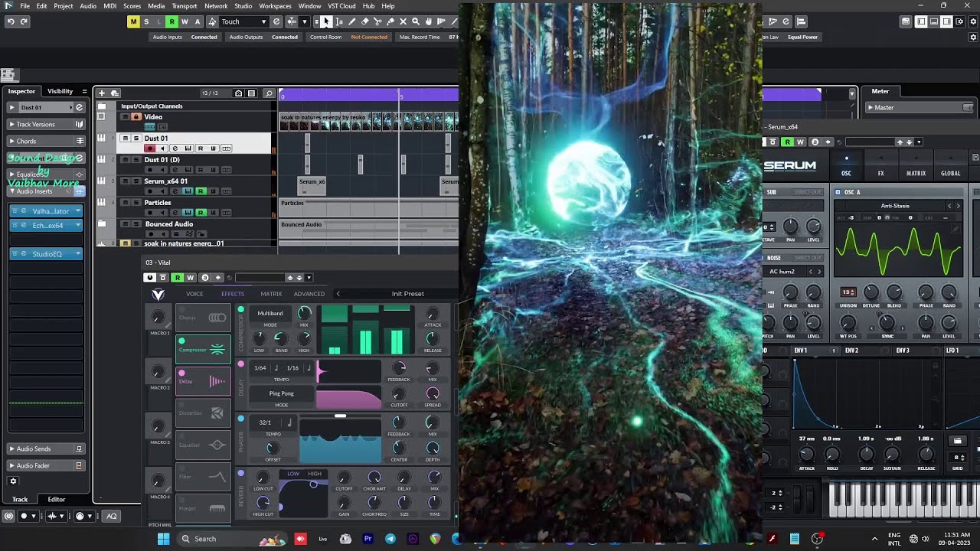The height and width of the screenshot is (551, 980).
Task: Adjust the MACRO 1 knob in Vital
Action: 158,317
